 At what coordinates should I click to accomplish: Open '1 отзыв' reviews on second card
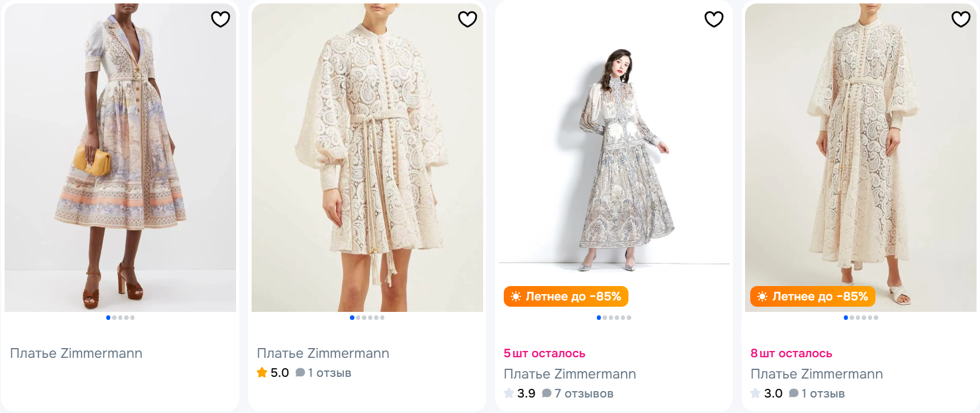coord(324,373)
